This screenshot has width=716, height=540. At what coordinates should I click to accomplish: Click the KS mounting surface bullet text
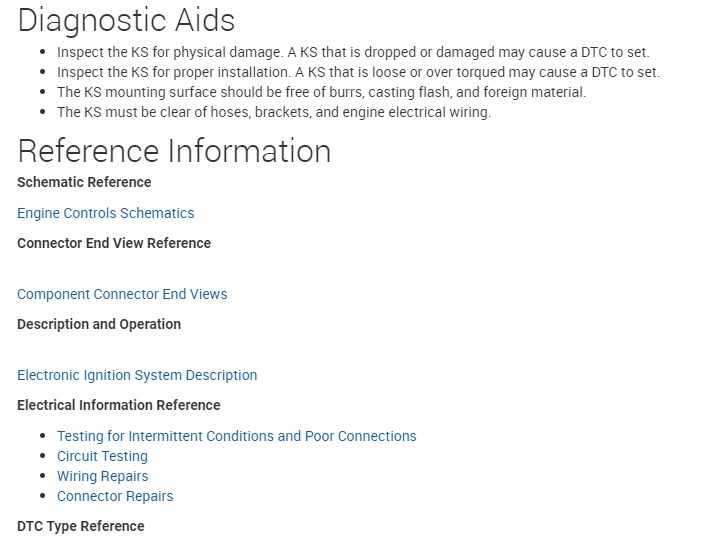coord(321,92)
